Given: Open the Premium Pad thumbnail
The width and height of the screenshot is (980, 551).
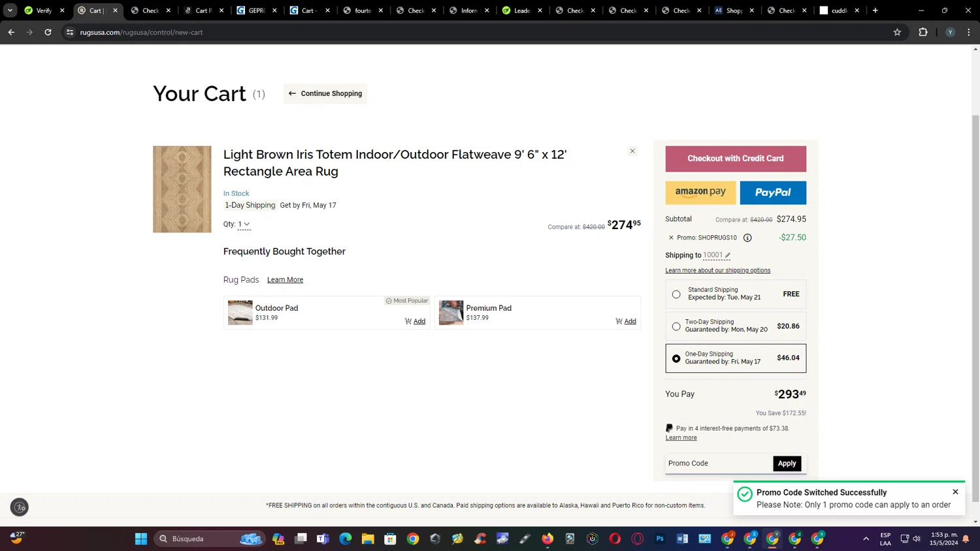Looking at the screenshot, I should point(451,313).
